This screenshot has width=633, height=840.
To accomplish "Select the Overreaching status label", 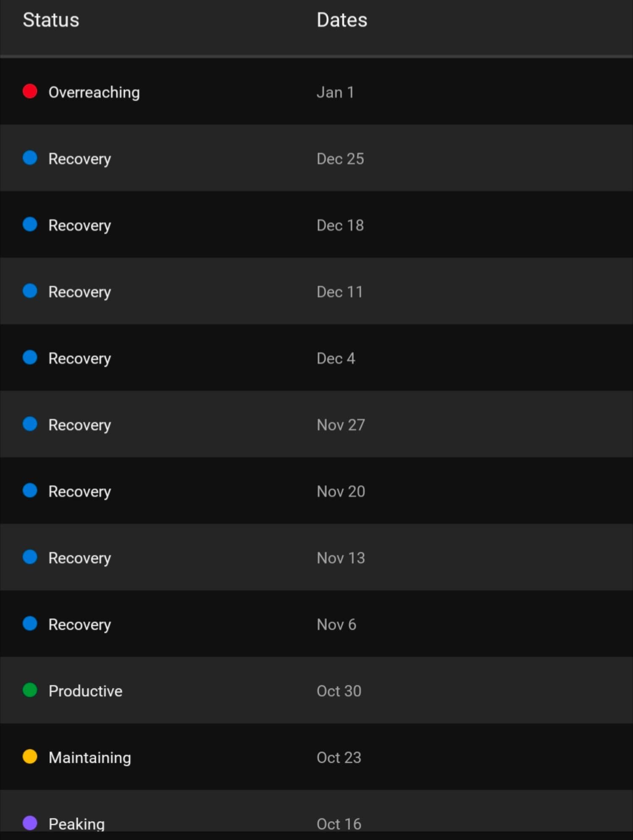I will pyautogui.click(x=94, y=92).
